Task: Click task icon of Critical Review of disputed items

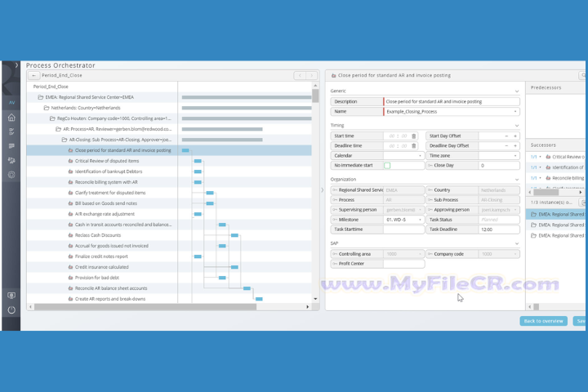Action: tap(70, 161)
